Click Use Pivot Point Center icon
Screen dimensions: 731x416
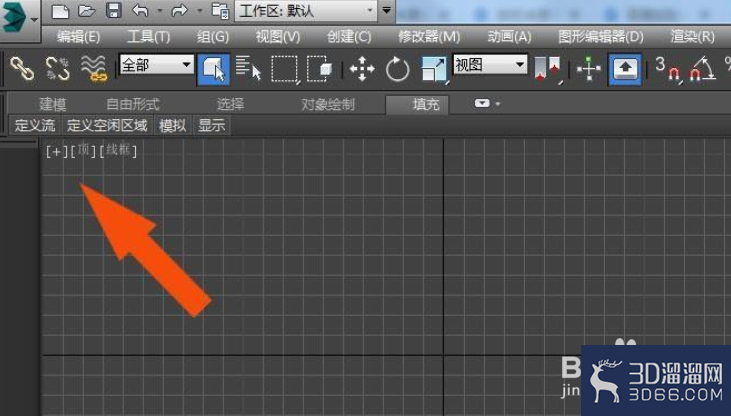coord(547,69)
